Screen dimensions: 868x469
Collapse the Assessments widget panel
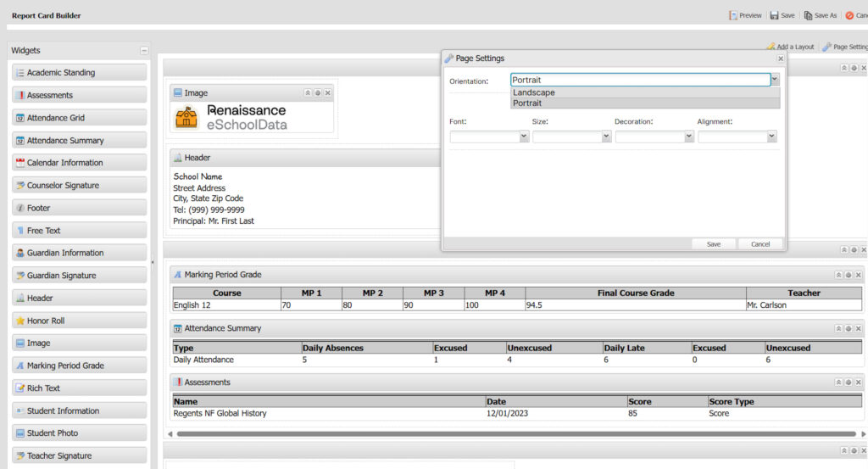tap(838, 382)
